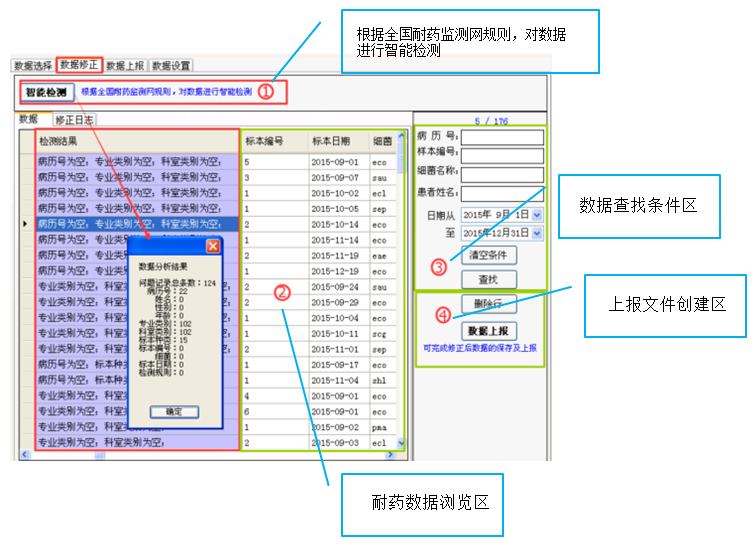The width and height of the screenshot is (756, 549).
Task: Click the 标本日期 column header
Action: tap(336, 141)
